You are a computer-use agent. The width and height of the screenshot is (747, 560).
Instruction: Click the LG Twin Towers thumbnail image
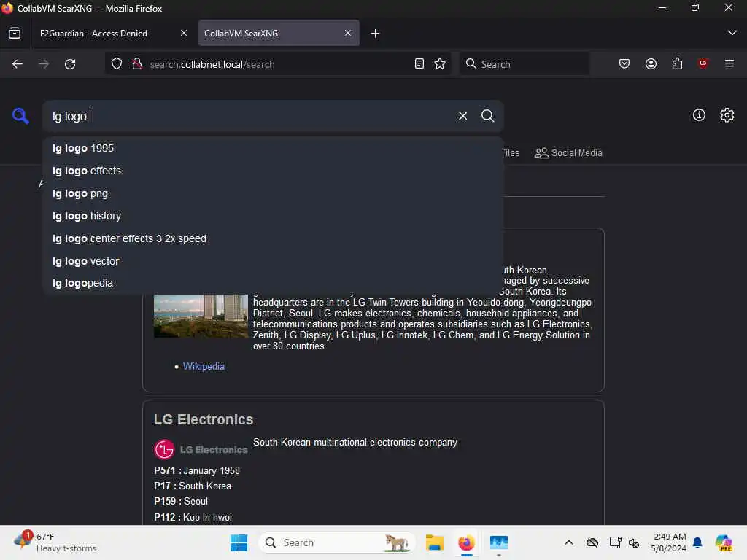pos(201,316)
